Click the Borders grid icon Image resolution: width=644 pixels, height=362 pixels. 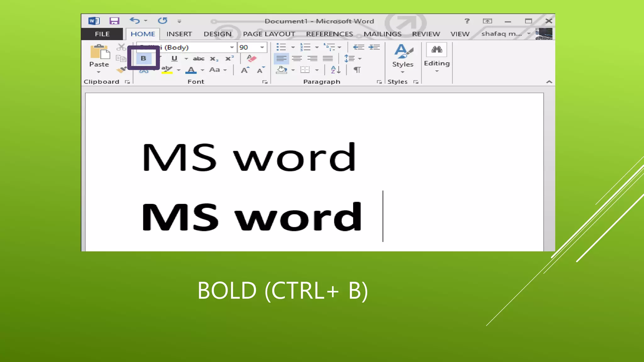click(305, 70)
